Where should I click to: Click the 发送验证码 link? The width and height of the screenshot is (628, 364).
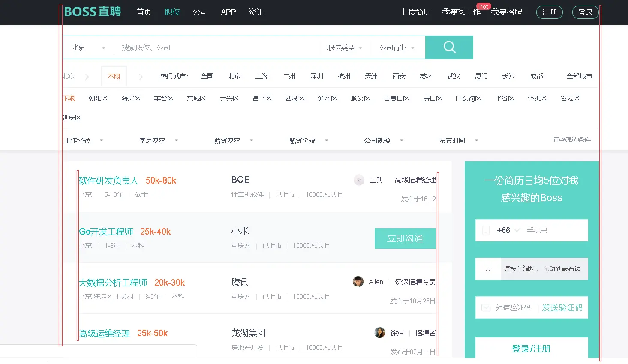(x=562, y=308)
